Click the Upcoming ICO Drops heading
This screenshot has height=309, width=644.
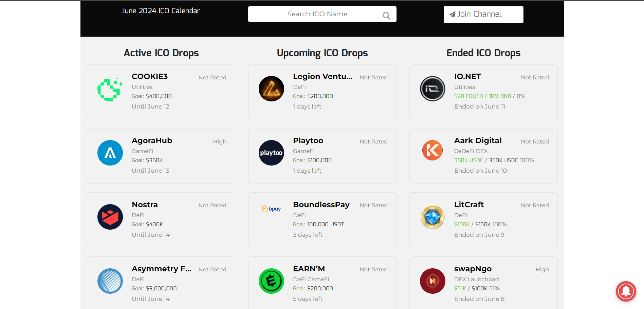click(x=322, y=53)
